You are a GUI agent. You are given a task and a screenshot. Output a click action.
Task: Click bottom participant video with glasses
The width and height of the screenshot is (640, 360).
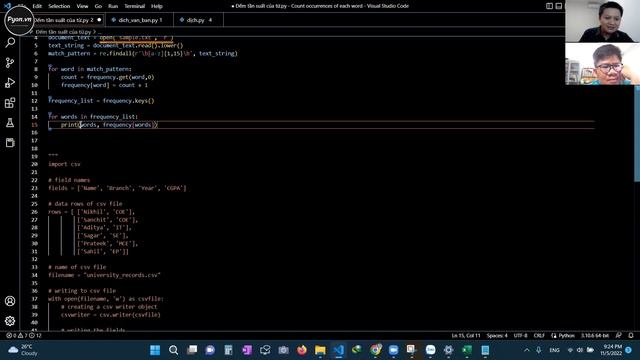(602, 64)
